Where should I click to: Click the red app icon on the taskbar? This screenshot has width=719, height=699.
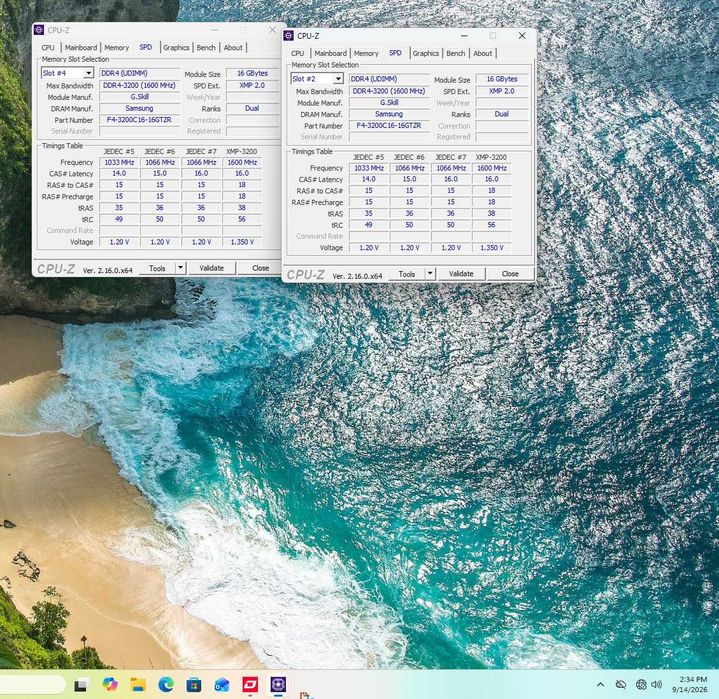coord(250,685)
